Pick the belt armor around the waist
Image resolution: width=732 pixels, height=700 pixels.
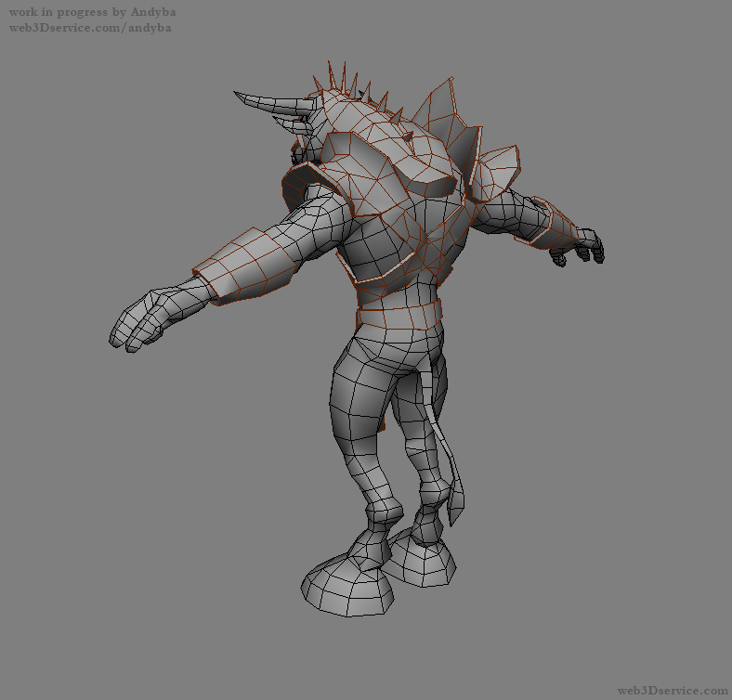click(399, 315)
